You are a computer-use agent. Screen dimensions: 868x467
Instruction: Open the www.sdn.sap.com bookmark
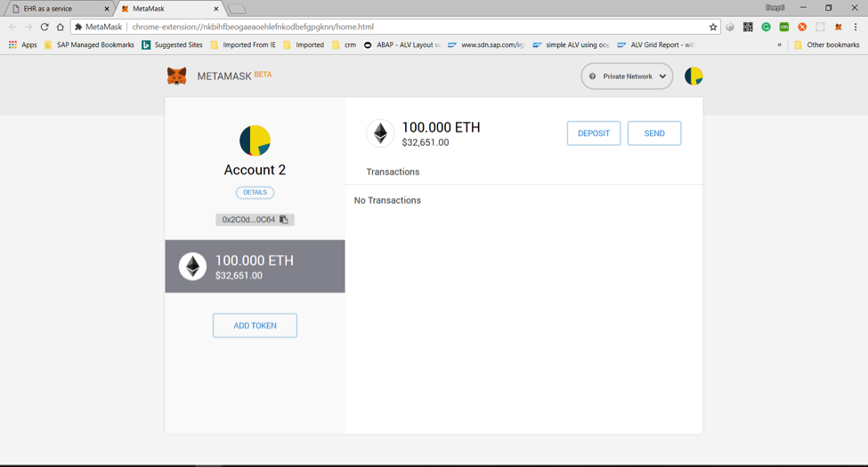487,44
